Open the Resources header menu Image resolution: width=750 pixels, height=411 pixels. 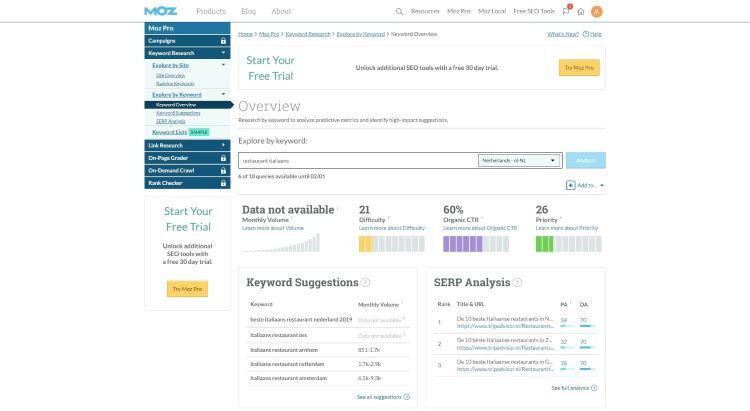(x=425, y=11)
